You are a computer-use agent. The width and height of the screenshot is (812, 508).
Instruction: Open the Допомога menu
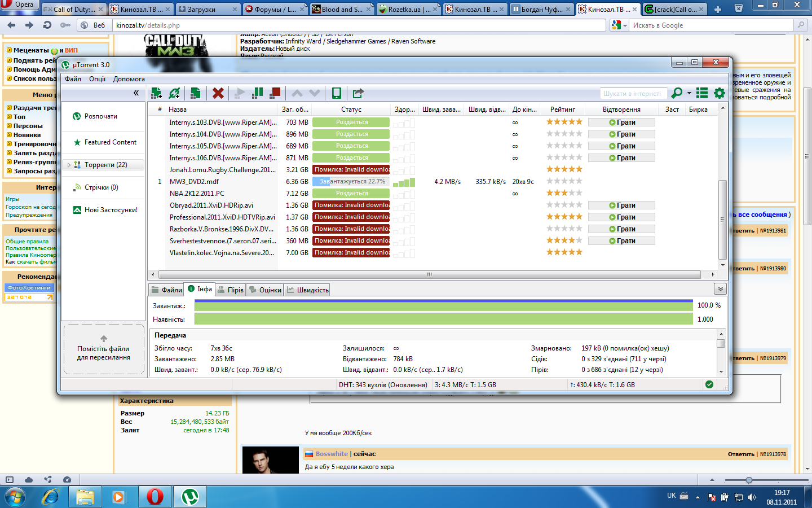coord(129,79)
